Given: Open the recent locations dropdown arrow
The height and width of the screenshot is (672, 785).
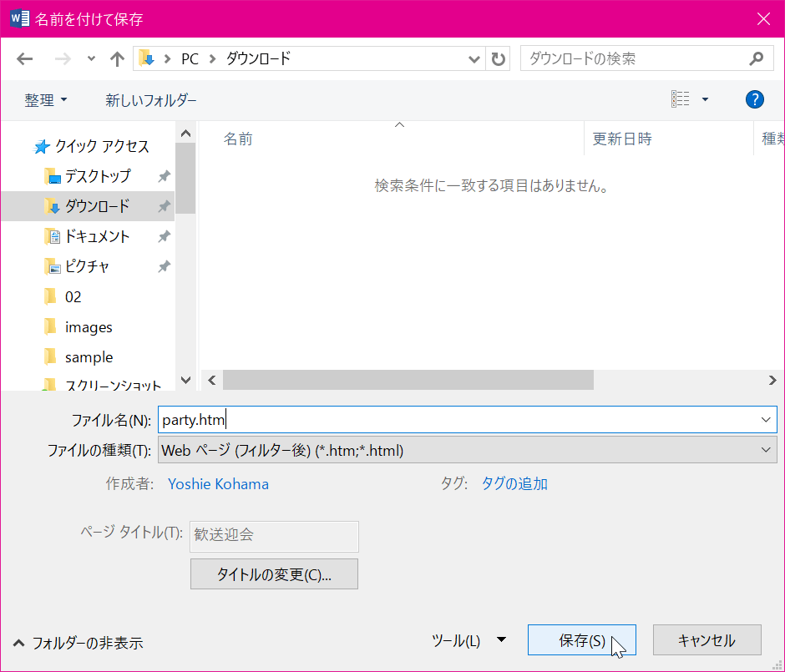Looking at the screenshot, I should [x=91, y=58].
